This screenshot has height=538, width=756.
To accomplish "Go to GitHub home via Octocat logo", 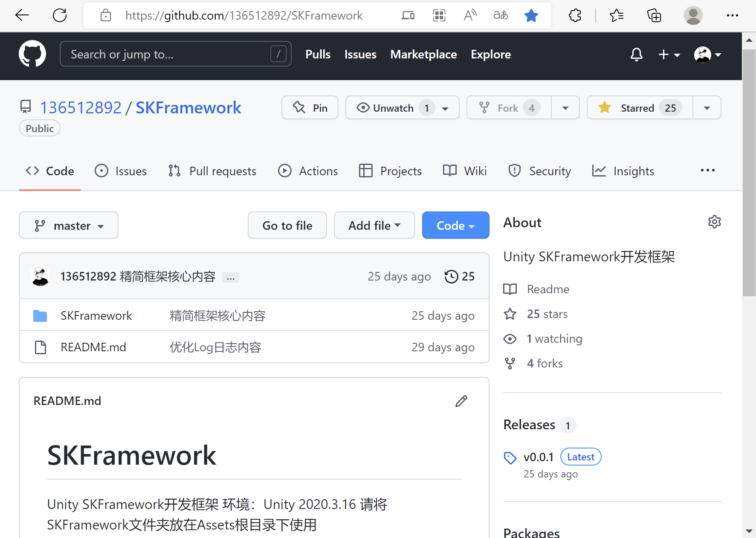I will click(32, 54).
